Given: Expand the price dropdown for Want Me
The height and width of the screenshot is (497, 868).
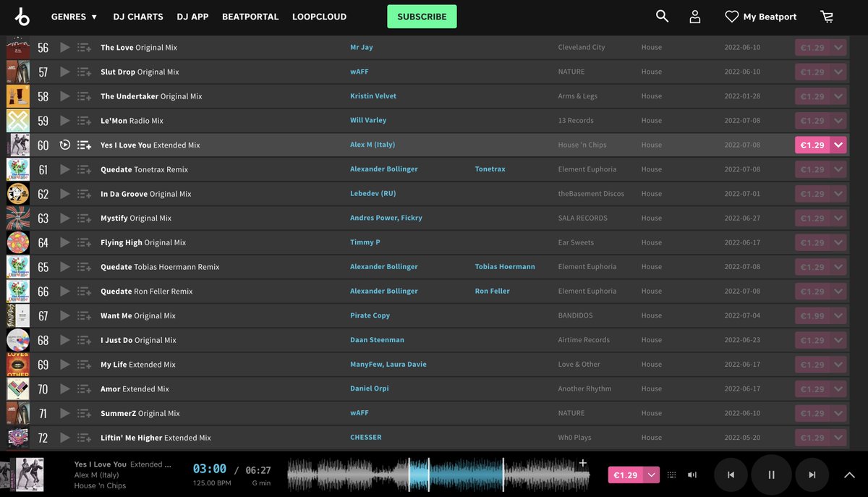Looking at the screenshot, I should (x=837, y=315).
